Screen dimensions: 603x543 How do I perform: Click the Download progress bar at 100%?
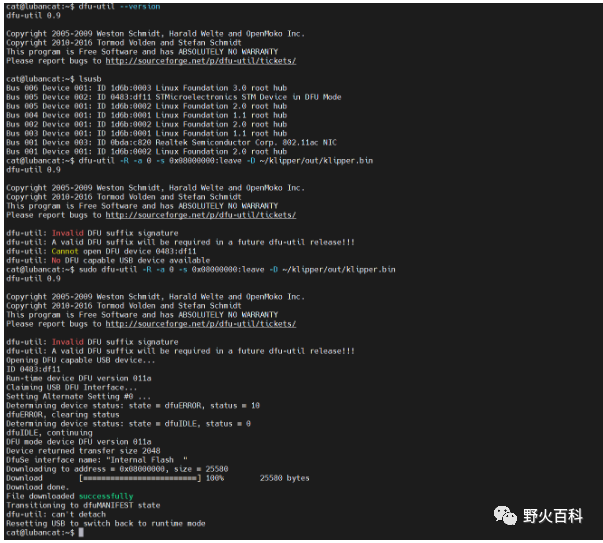click(140, 478)
